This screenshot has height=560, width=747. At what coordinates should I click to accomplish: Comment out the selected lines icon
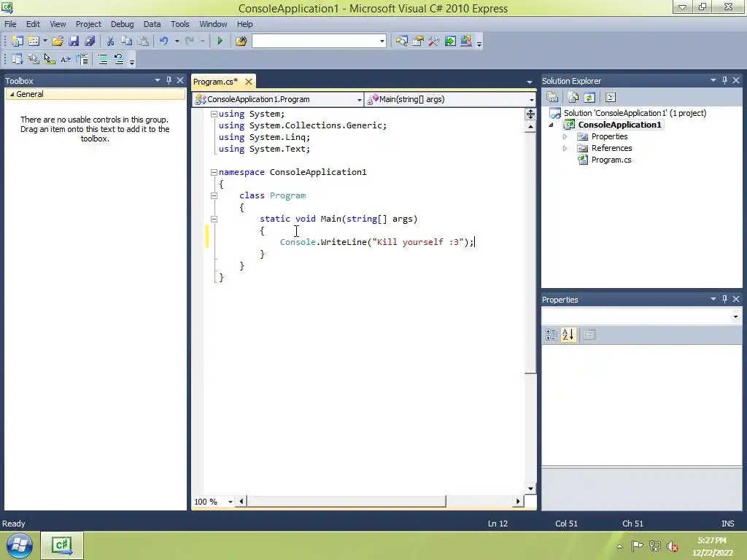click(102, 60)
